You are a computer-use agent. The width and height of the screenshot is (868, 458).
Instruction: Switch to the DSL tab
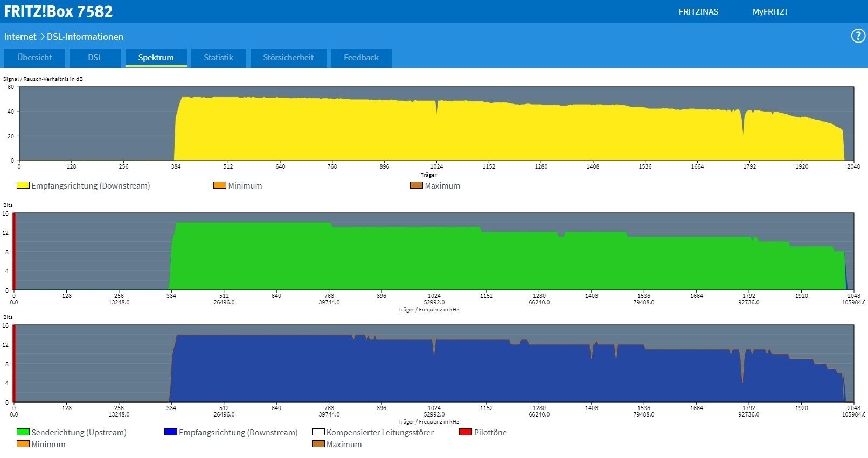coord(95,58)
